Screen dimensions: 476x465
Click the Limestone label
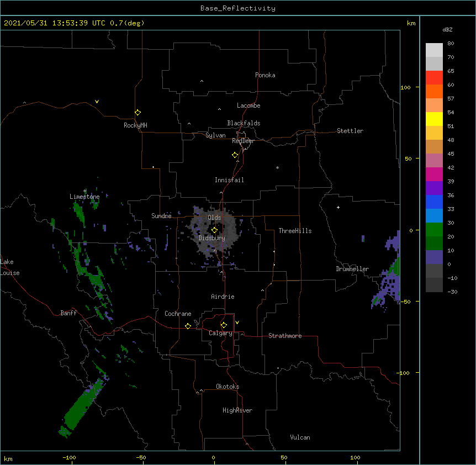[84, 197]
